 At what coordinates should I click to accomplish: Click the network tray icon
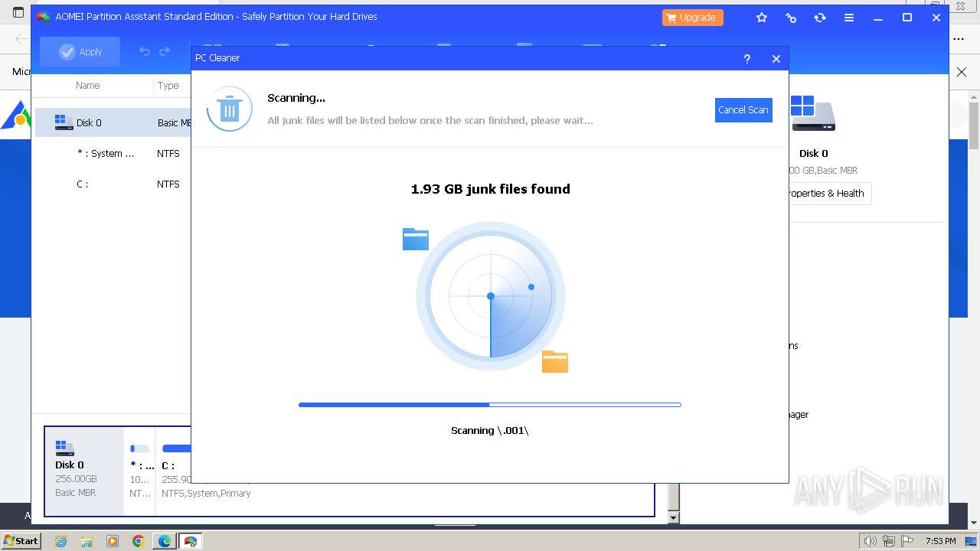click(889, 541)
